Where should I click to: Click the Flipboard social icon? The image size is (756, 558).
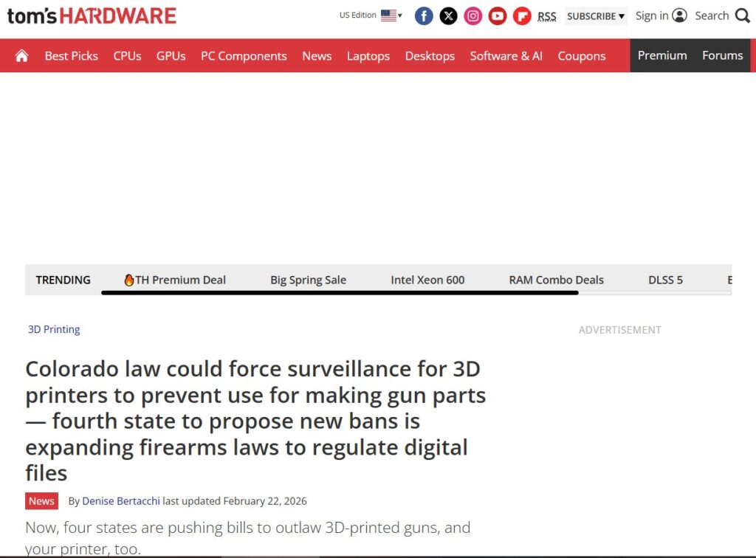click(x=522, y=15)
